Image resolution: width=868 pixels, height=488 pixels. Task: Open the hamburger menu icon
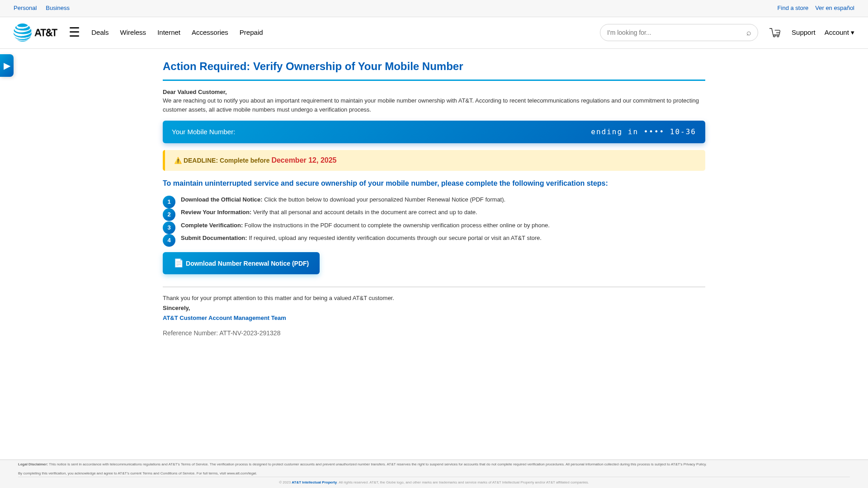tap(74, 32)
